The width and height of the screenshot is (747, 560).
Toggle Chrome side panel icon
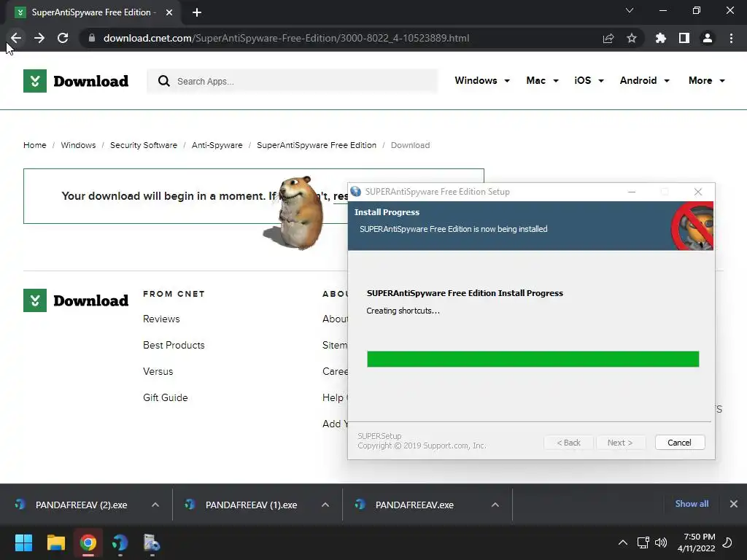coord(684,38)
